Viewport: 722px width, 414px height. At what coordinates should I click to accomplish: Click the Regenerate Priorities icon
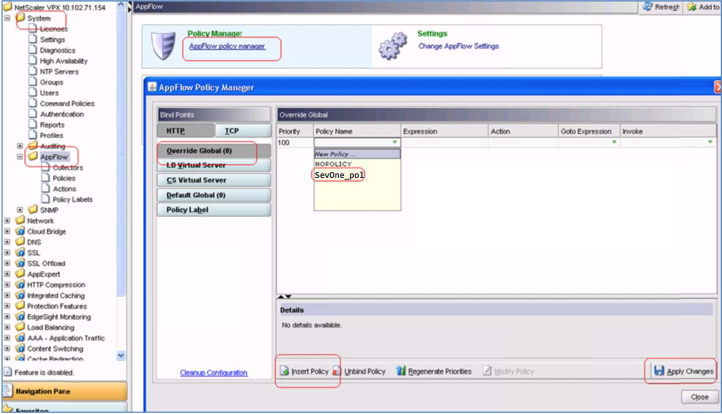(x=401, y=371)
